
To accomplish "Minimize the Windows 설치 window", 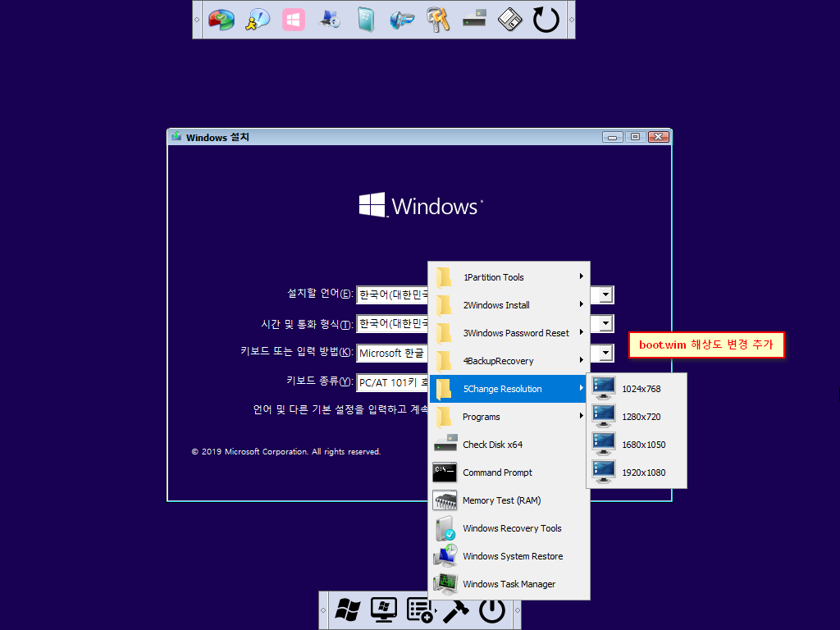I will [x=612, y=137].
